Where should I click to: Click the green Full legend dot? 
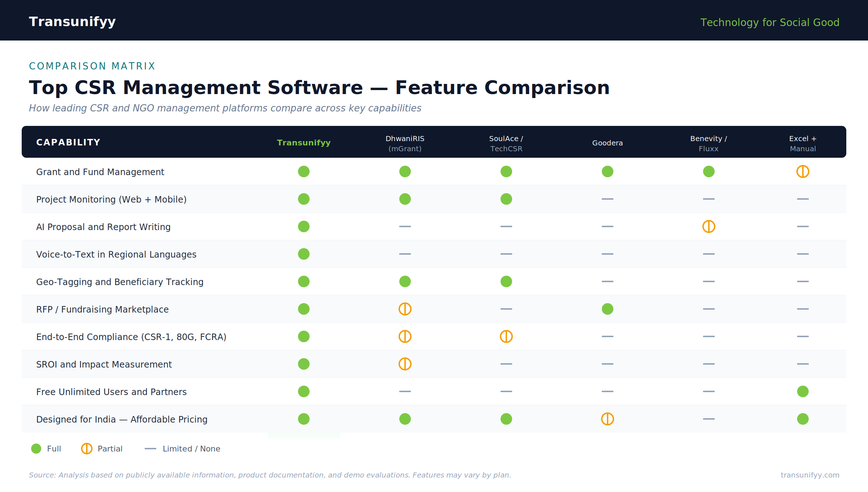[x=36, y=449]
